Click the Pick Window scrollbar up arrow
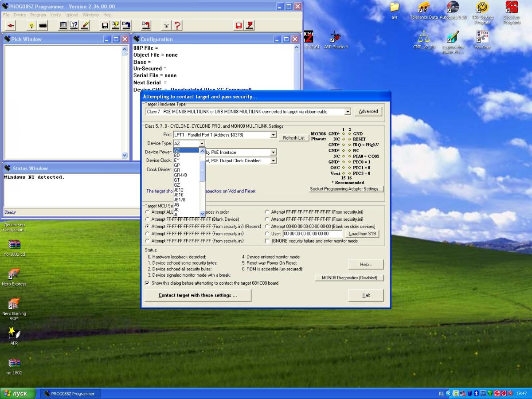Screen dimensions: 532x399 coord(124,49)
